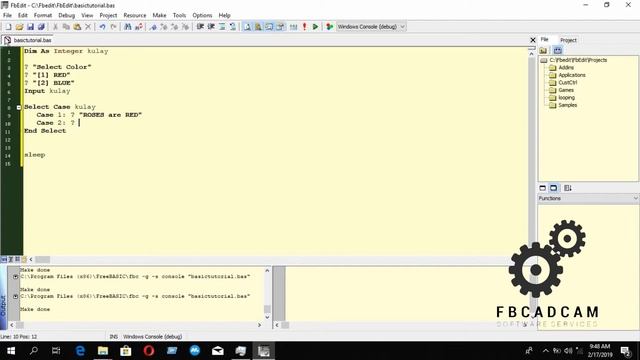This screenshot has width=640, height=360.
Task: Click the Copy toolbar icon
Action: pos(66,27)
